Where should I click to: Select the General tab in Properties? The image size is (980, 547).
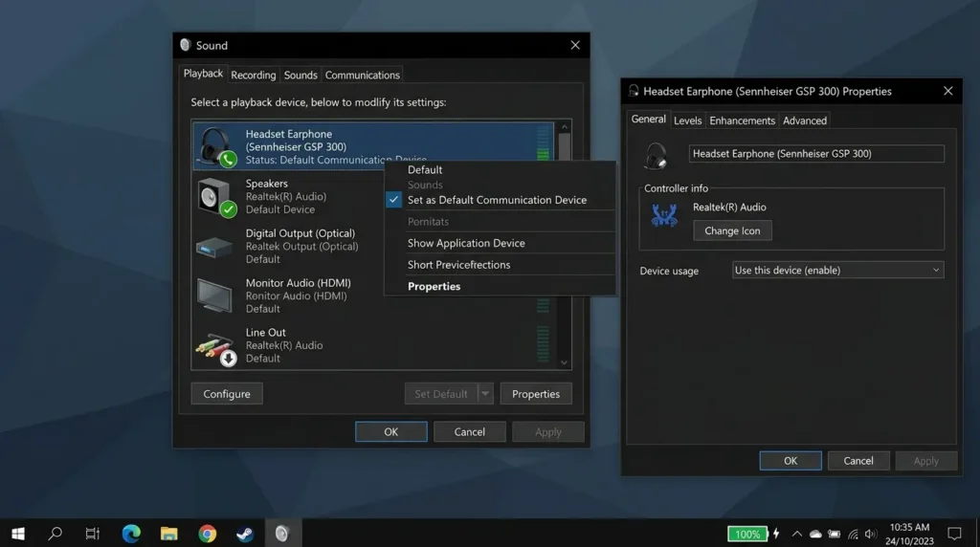(x=648, y=120)
